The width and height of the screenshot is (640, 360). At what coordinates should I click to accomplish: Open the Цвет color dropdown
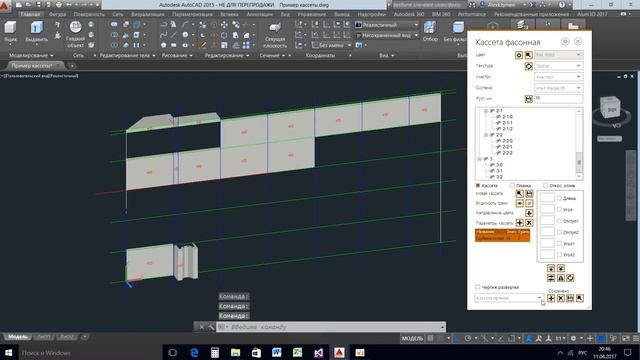coord(558,55)
